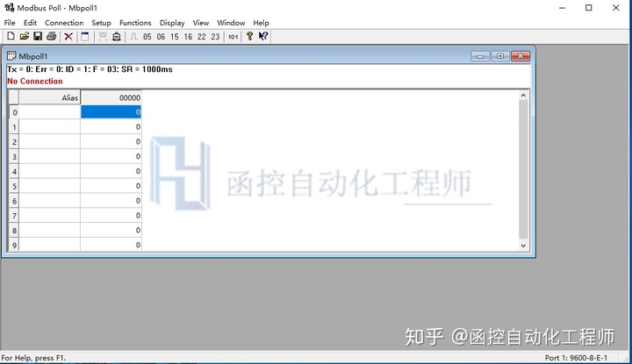Image resolution: width=632 pixels, height=364 pixels.
Task: Select function 15 write multiple coils
Action: (x=175, y=37)
